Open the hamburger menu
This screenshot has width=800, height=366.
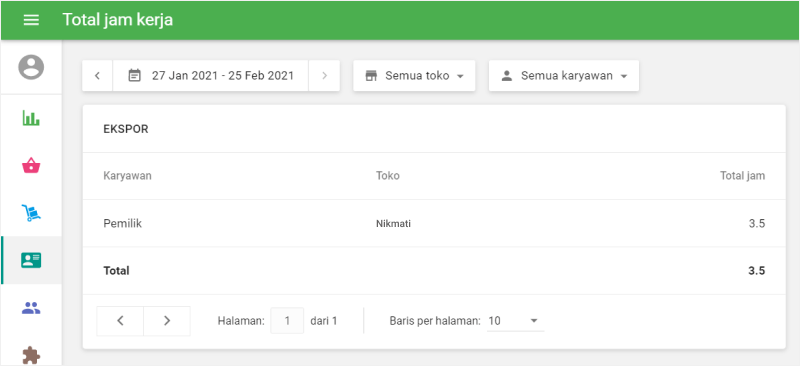[x=31, y=20]
